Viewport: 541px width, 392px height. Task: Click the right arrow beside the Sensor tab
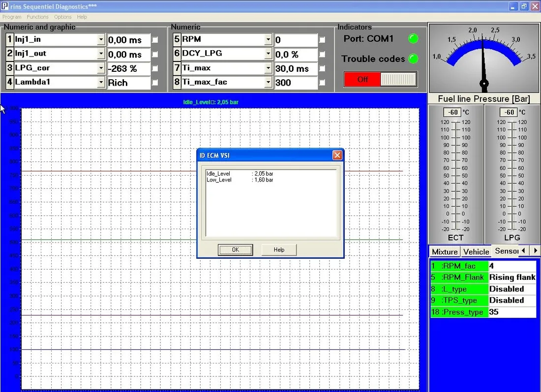click(536, 251)
